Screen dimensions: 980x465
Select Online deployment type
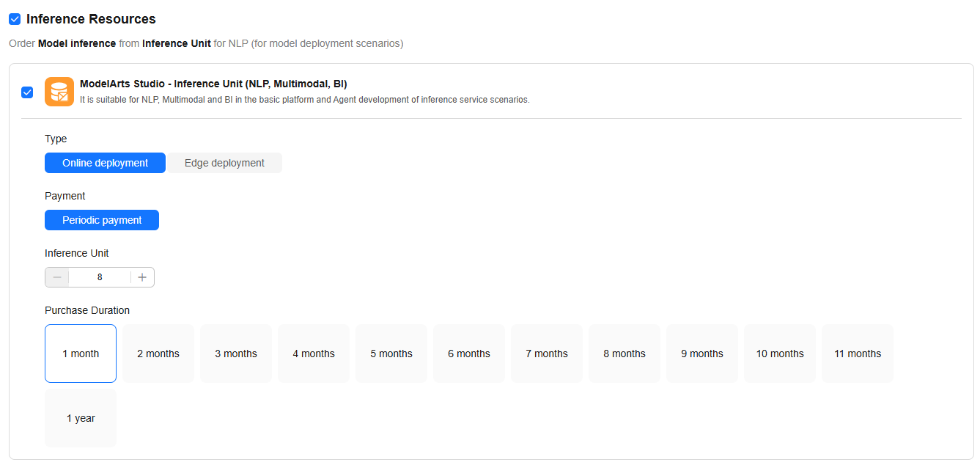[106, 163]
